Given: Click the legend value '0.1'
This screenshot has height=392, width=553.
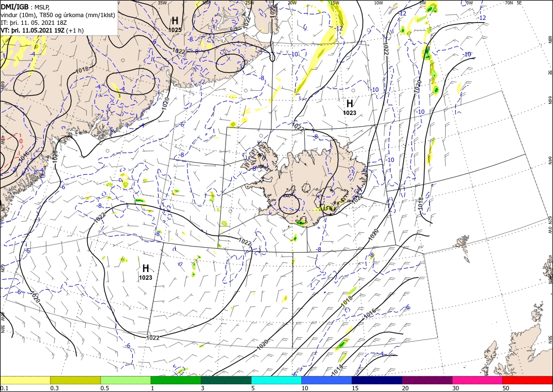Looking at the screenshot, I should click(3, 388).
